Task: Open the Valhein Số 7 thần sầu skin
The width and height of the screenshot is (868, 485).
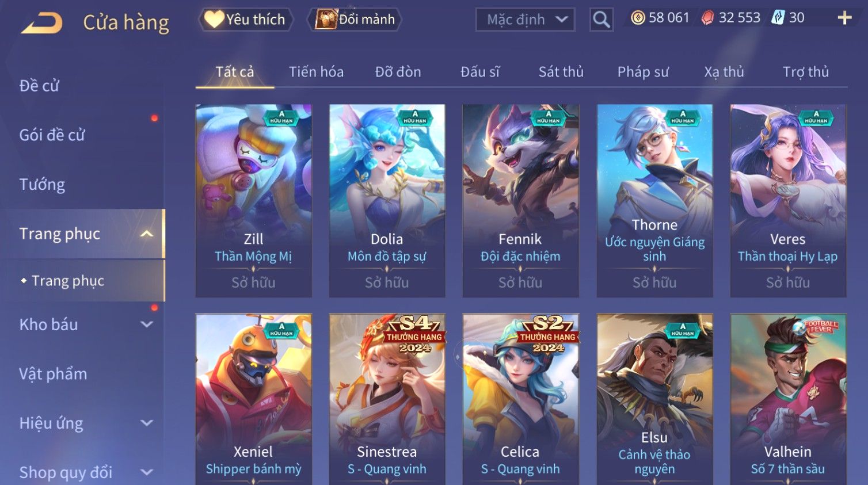Action: point(788,399)
